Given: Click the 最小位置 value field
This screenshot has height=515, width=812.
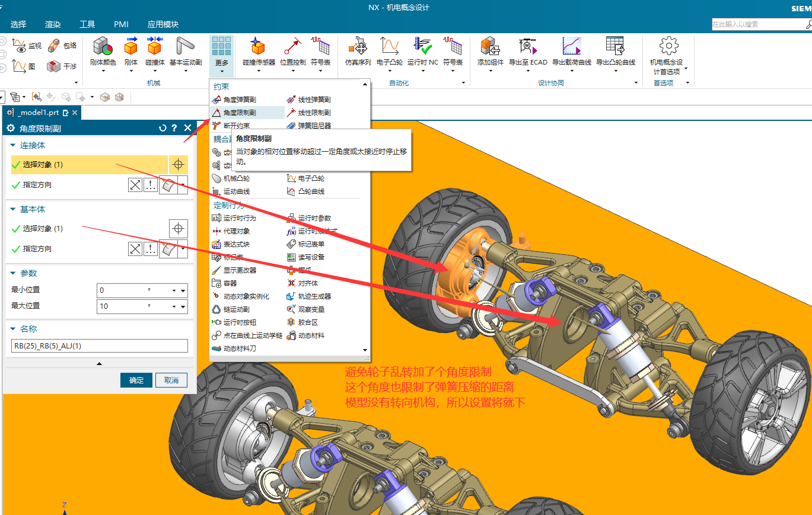Looking at the screenshot, I should [x=142, y=290].
